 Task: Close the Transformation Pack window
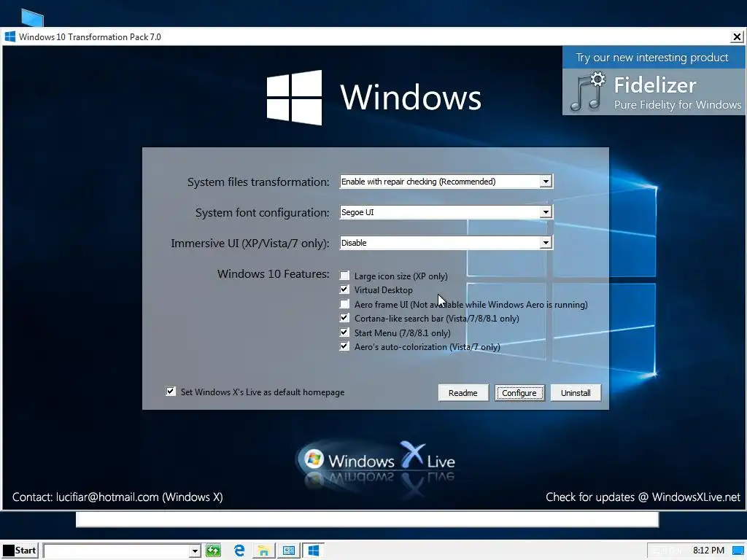point(737,36)
